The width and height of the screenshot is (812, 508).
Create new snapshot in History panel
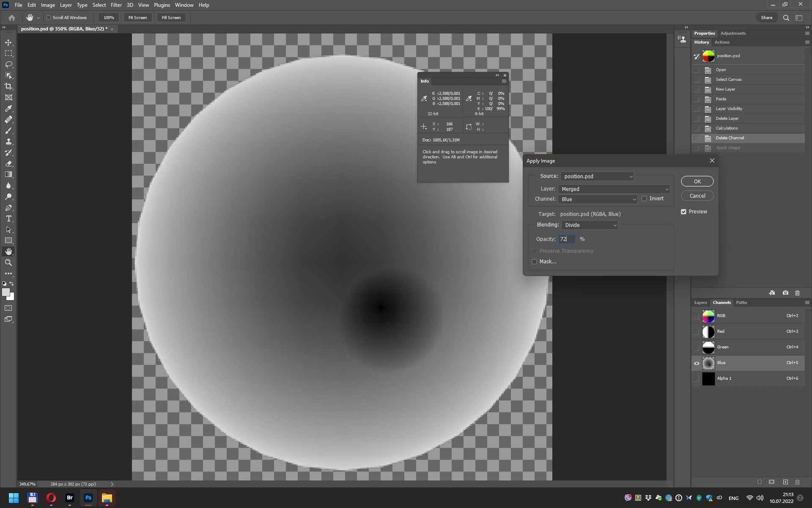tap(785, 293)
